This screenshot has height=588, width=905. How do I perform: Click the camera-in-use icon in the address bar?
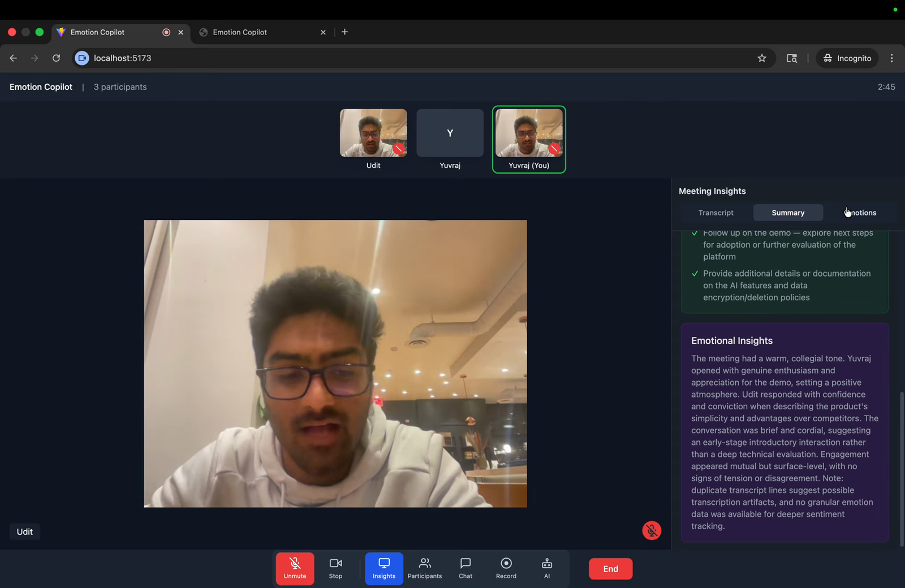coord(82,58)
